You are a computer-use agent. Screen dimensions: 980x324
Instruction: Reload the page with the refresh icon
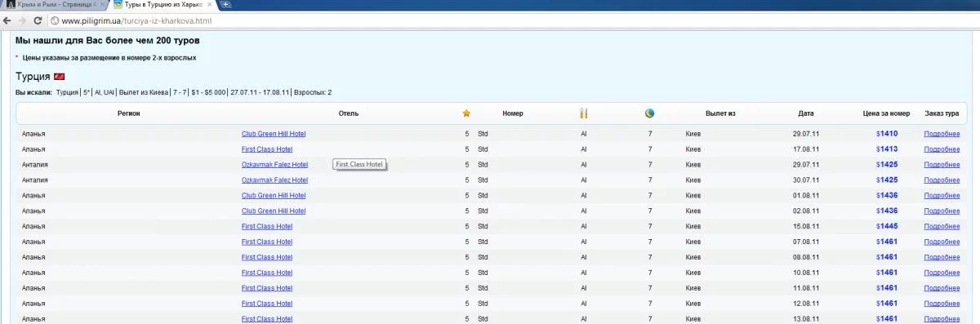tap(37, 20)
